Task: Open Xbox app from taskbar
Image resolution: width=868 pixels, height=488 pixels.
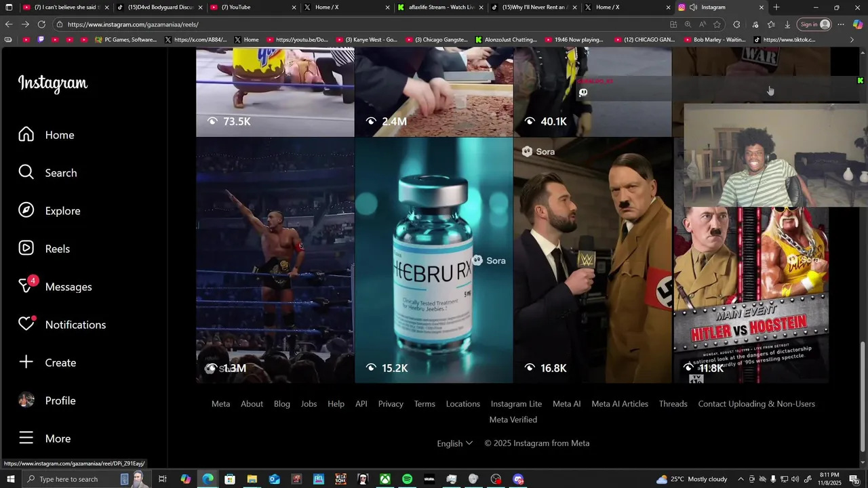Action: tap(384, 479)
